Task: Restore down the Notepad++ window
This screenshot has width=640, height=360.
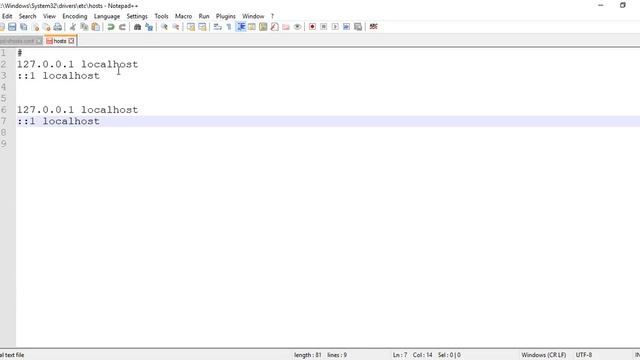Action: pos(623,5)
